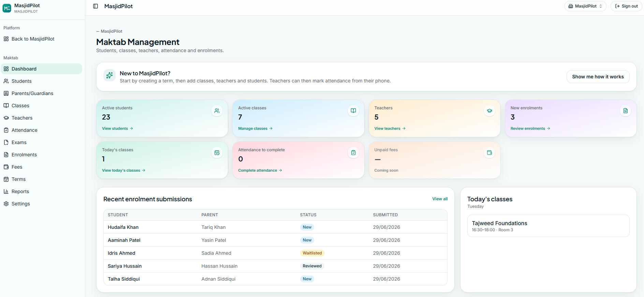This screenshot has width=644, height=297.
Task: Click parent name Tariq Khan
Action: point(214,227)
